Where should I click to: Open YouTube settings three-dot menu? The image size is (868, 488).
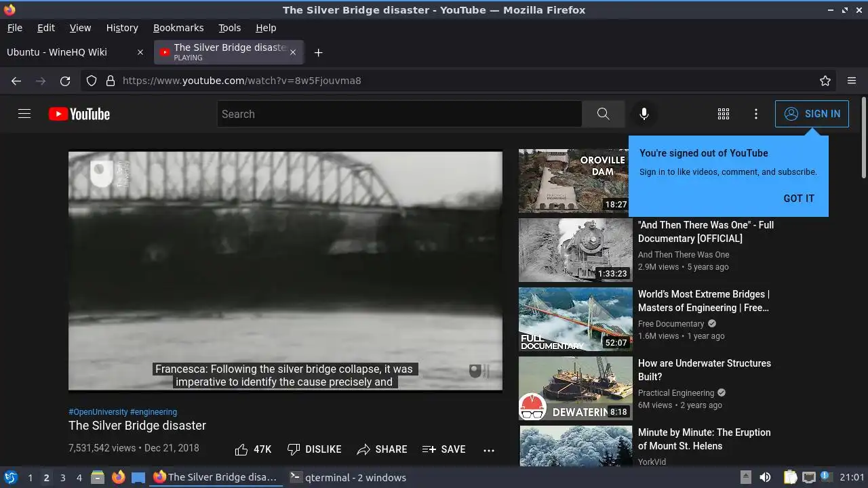click(x=756, y=114)
